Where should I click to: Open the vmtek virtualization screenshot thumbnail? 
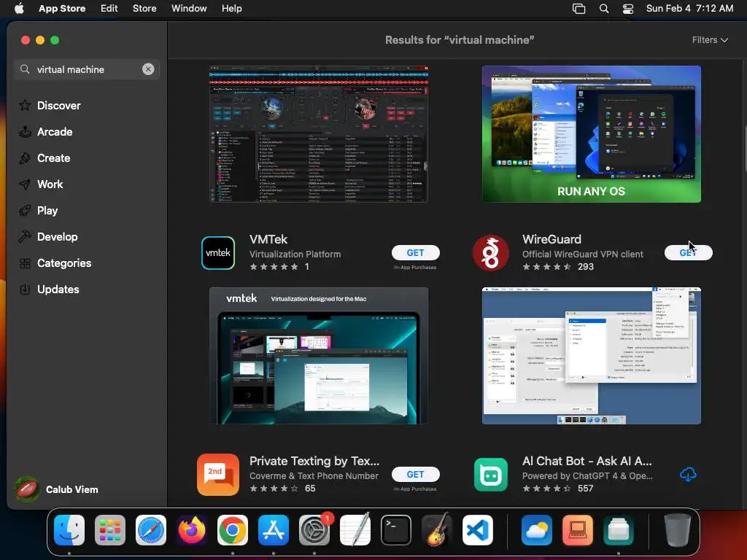coord(319,356)
